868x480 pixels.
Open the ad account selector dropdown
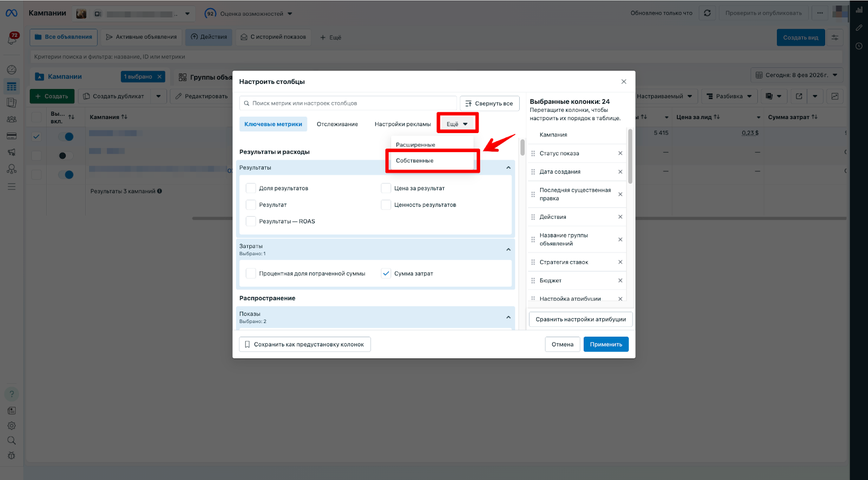click(x=134, y=14)
